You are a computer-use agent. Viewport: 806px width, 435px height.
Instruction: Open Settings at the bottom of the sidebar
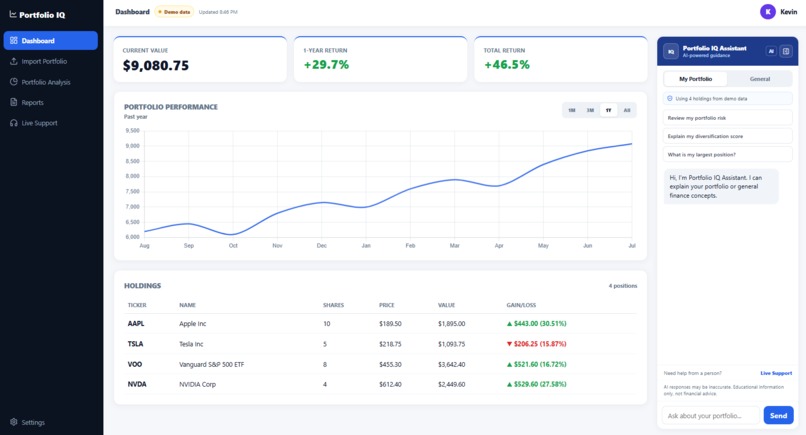pos(50,422)
